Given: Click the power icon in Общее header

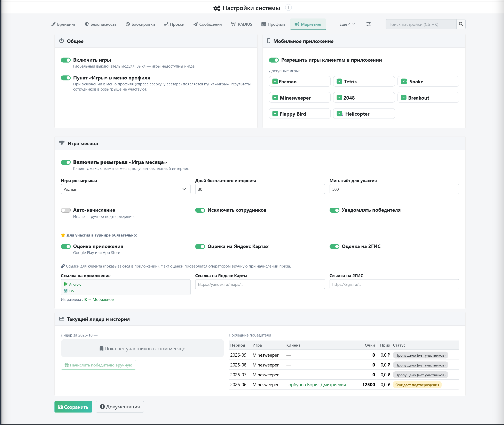Looking at the screenshot, I should (62, 41).
